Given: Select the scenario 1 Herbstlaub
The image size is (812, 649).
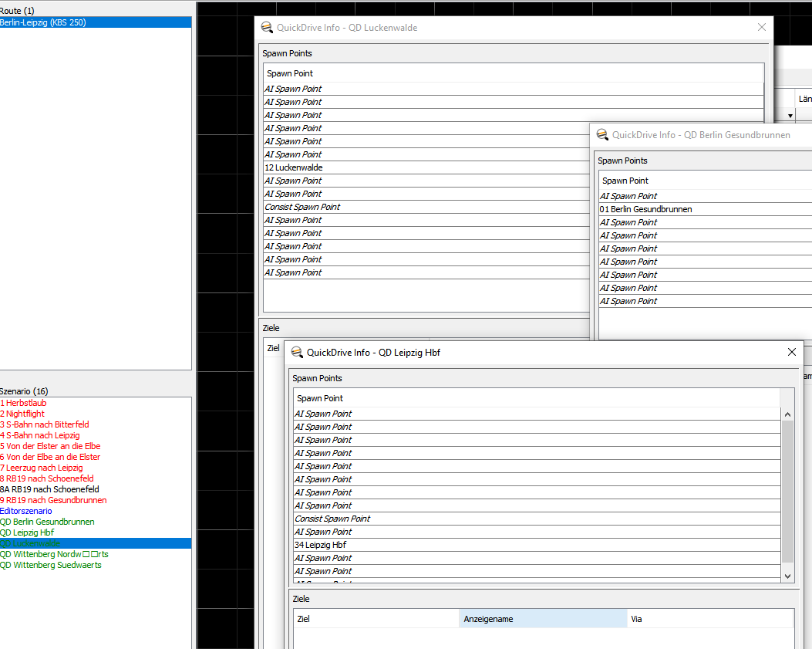Looking at the screenshot, I should 25,403.
